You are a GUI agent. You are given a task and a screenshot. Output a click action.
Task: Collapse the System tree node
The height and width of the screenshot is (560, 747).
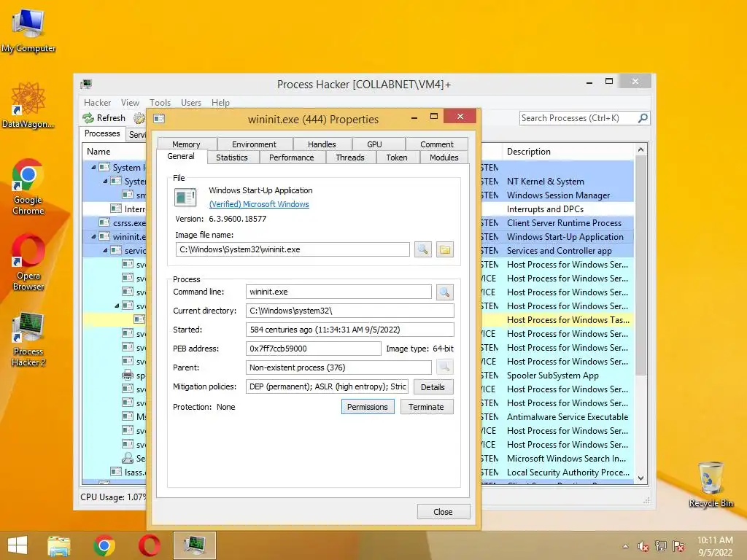105,181
